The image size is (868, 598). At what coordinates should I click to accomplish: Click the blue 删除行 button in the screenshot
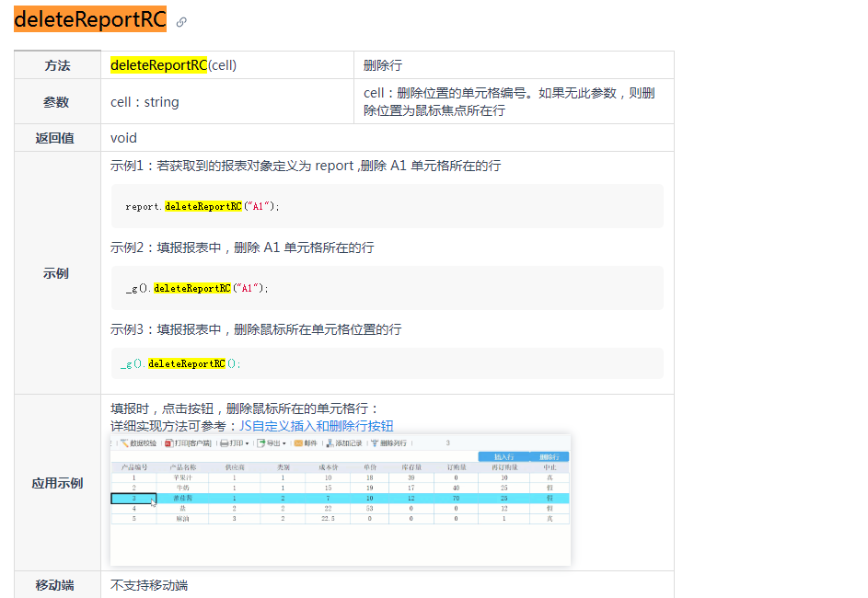point(550,457)
